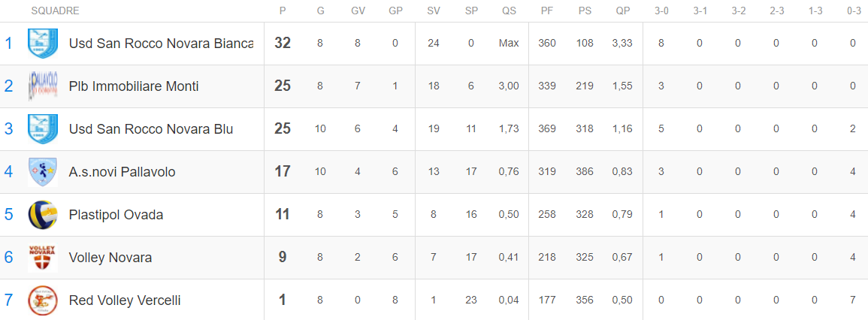The height and width of the screenshot is (320, 868).
Task: Select the Red Volley Vercelli team name
Action: (x=125, y=300)
